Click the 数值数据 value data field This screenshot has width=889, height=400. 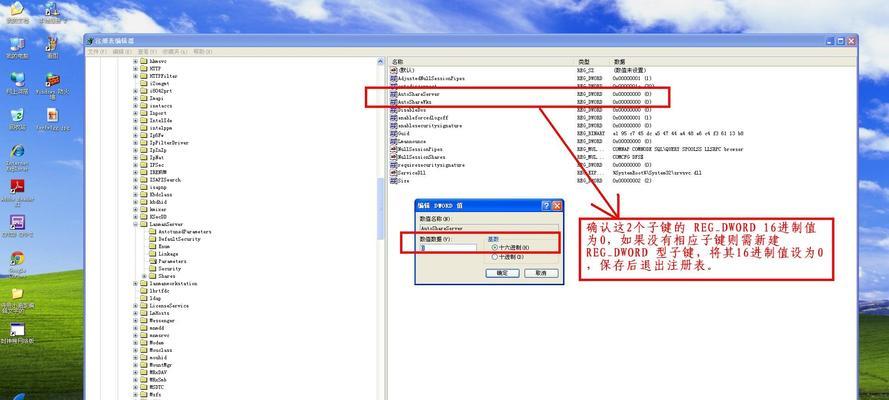click(x=448, y=248)
